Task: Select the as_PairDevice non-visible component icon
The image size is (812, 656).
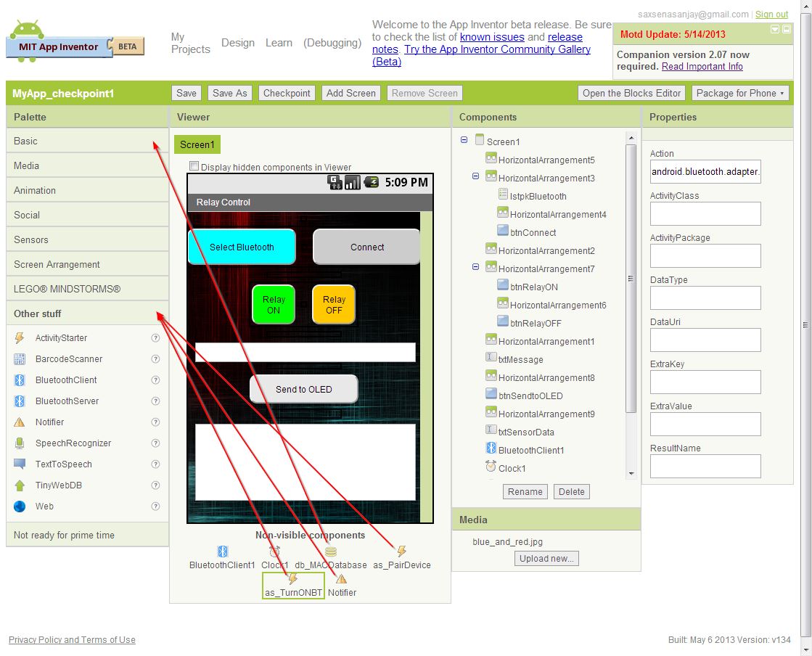Action: coord(401,552)
